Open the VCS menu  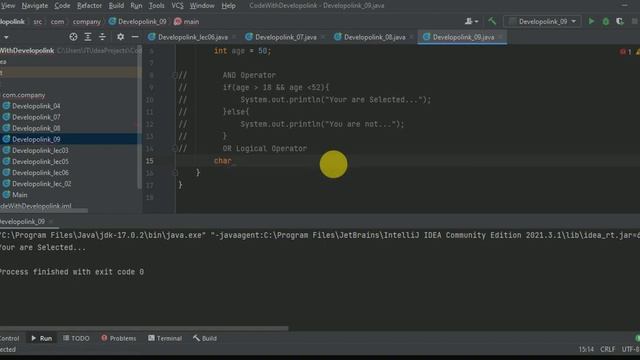pos(177,6)
